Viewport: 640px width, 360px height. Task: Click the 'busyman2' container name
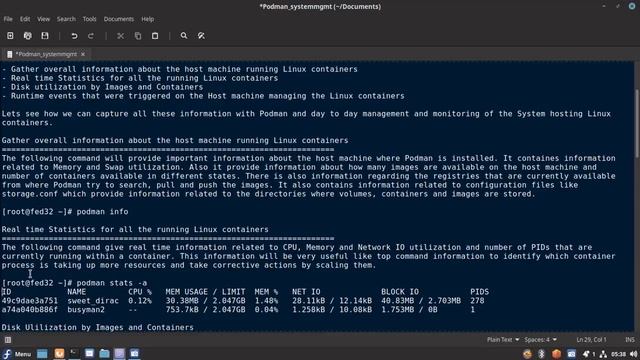[x=86, y=310]
